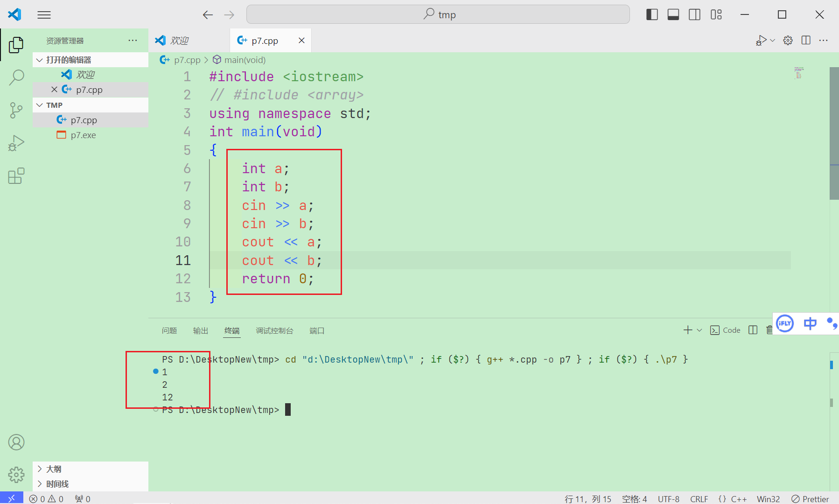Click the terminal prompt input area

(x=287, y=410)
